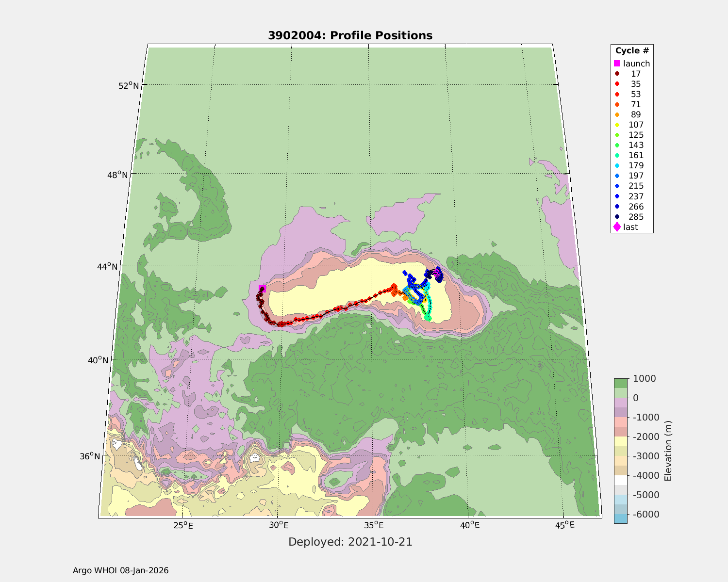Viewport: 728px width, 582px height.
Task: Click the dark green 1000 m colorbar band
Action: point(620,383)
